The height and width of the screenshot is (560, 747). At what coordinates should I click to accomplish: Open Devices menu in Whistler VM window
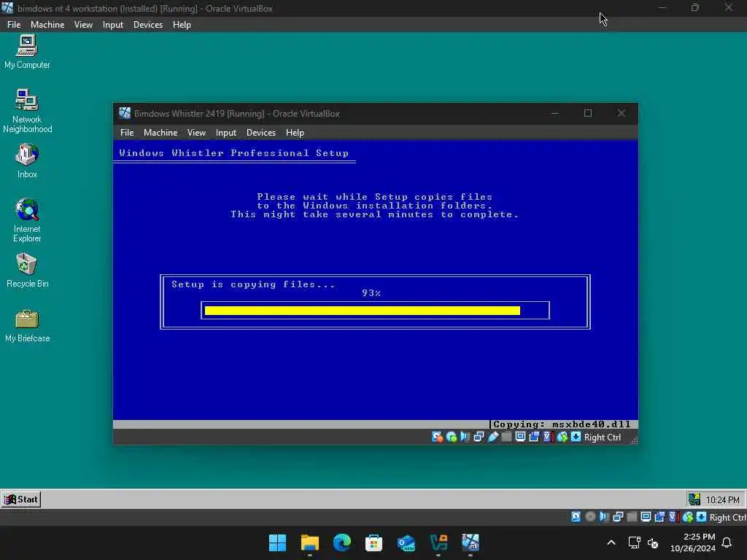tap(260, 133)
